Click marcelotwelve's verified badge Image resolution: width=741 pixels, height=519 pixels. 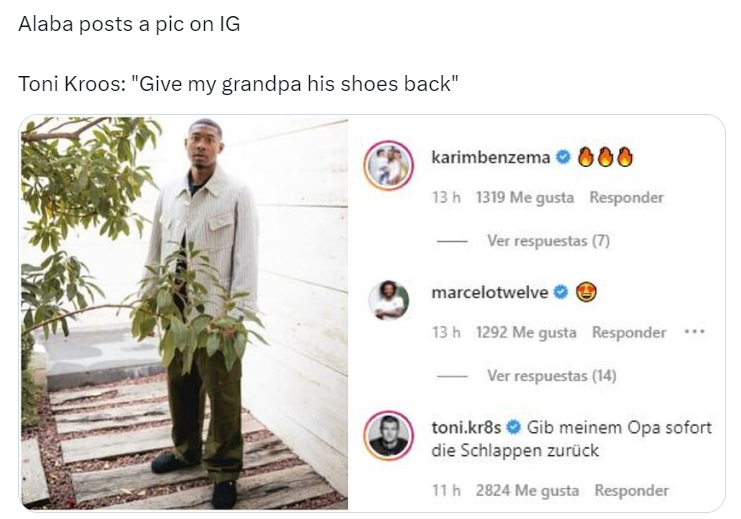pos(560,292)
